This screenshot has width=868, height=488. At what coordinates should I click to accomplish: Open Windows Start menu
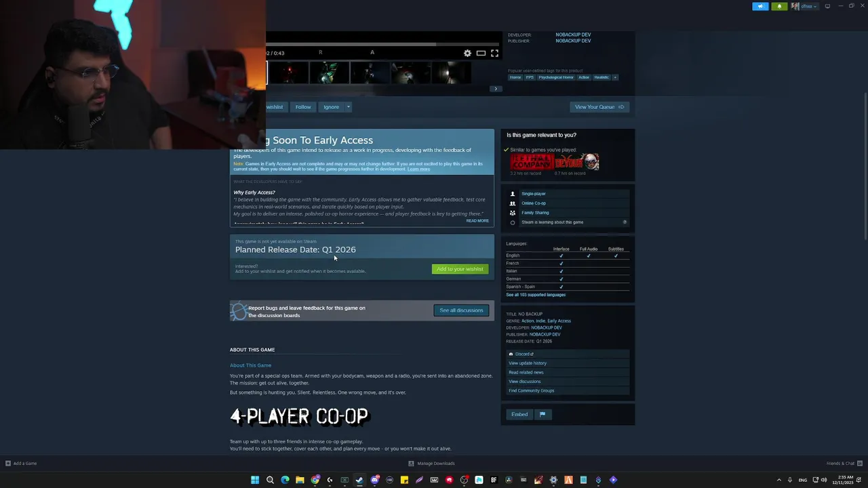[255, 480]
